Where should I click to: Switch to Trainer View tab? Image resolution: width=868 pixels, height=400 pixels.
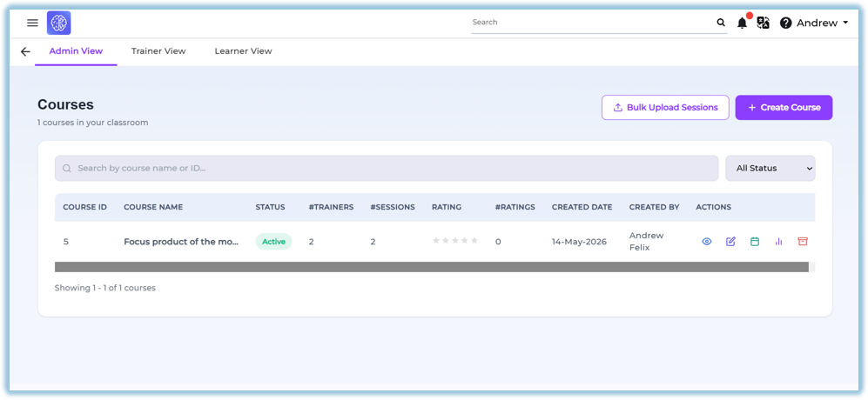point(158,51)
